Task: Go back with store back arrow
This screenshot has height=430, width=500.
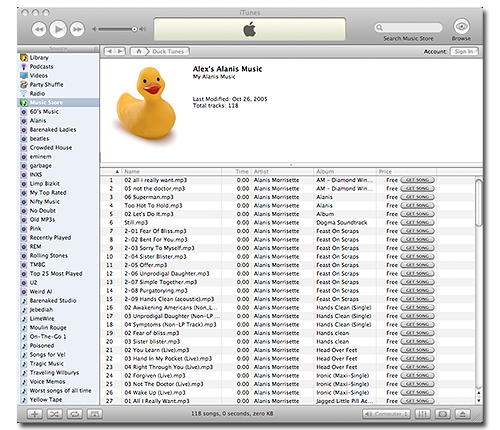Action: 110,51
